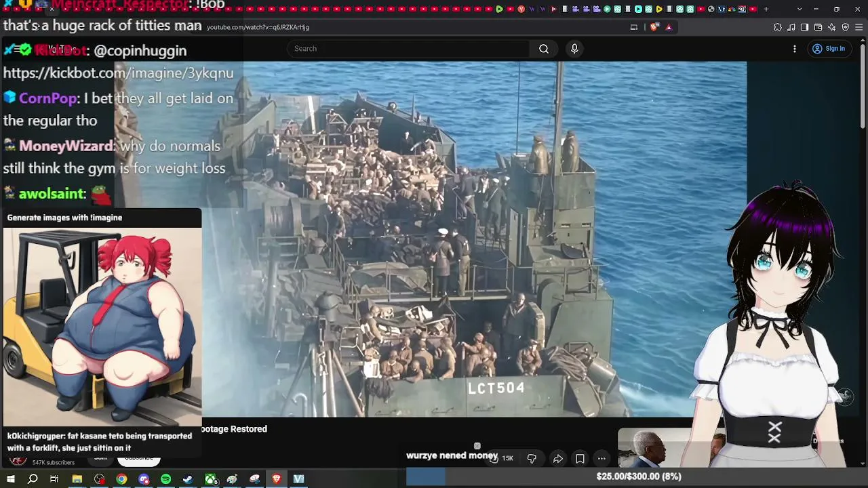
Task: Click the 547K subscribers text
Action: tap(54, 463)
